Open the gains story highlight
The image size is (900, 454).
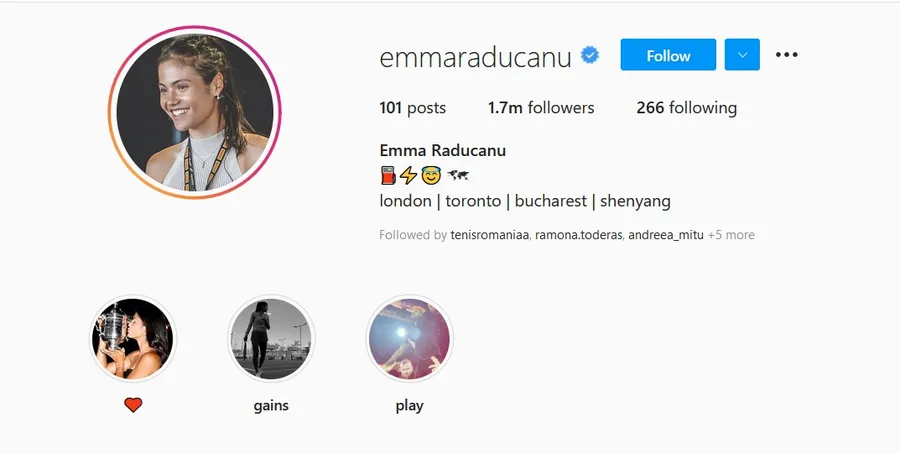pos(271,339)
